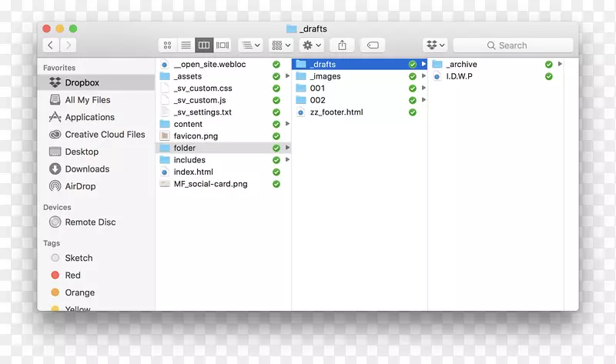
Task: Open AirDrop in the sidebar
Action: point(96,186)
